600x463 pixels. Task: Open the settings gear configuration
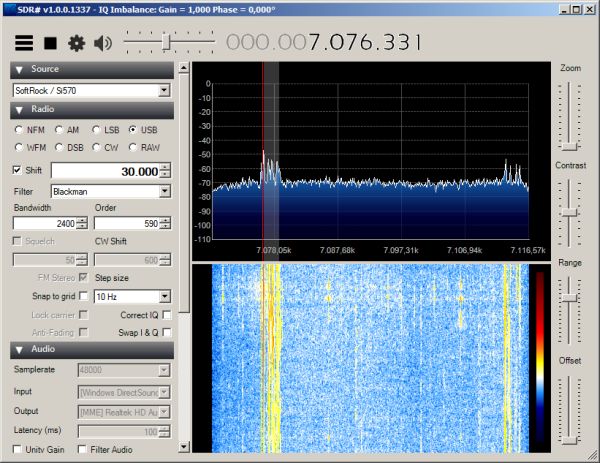(x=76, y=43)
